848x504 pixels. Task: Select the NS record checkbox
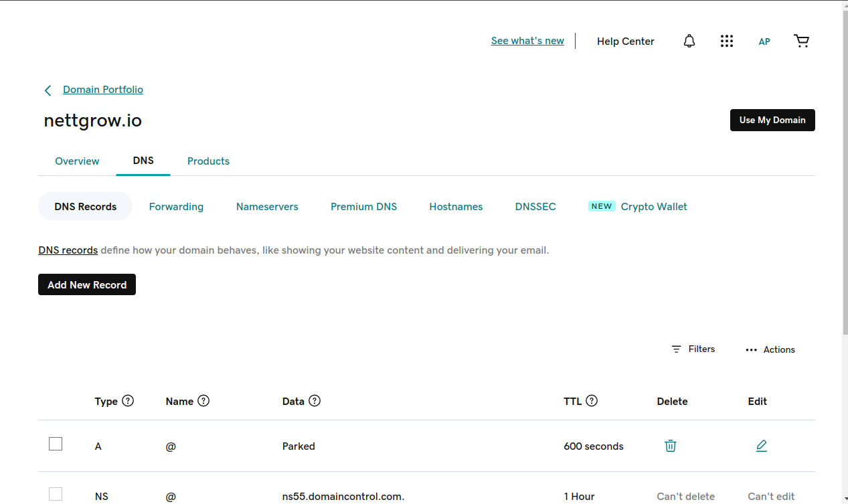56,494
